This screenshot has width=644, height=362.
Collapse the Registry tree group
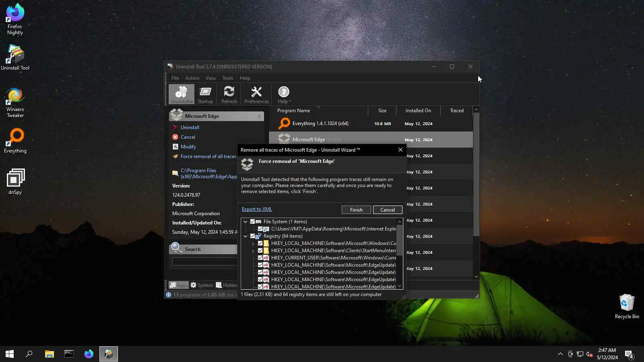[x=245, y=236]
